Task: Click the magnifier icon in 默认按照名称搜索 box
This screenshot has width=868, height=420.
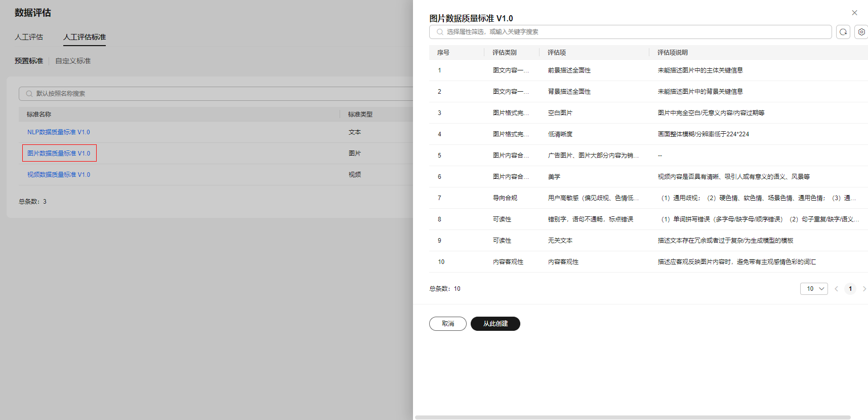Action: pyautogui.click(x=29, y=94)
